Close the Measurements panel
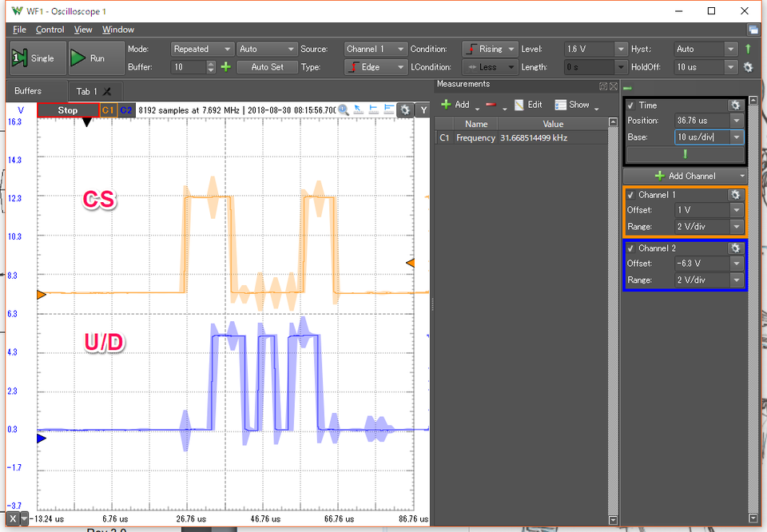This screenshot has width=767, height=532. click(614, 85)
